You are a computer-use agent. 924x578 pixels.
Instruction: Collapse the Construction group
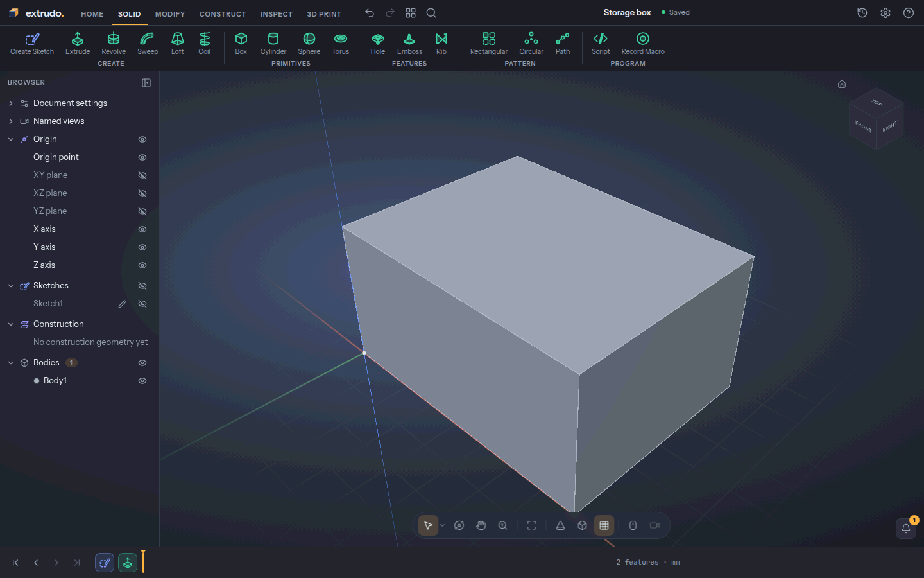click(x=11, y=324)
